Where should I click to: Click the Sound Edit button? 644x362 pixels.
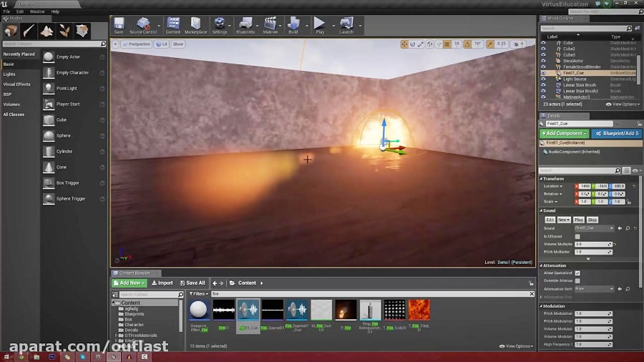pyautogui.click(x=550, y=220)
